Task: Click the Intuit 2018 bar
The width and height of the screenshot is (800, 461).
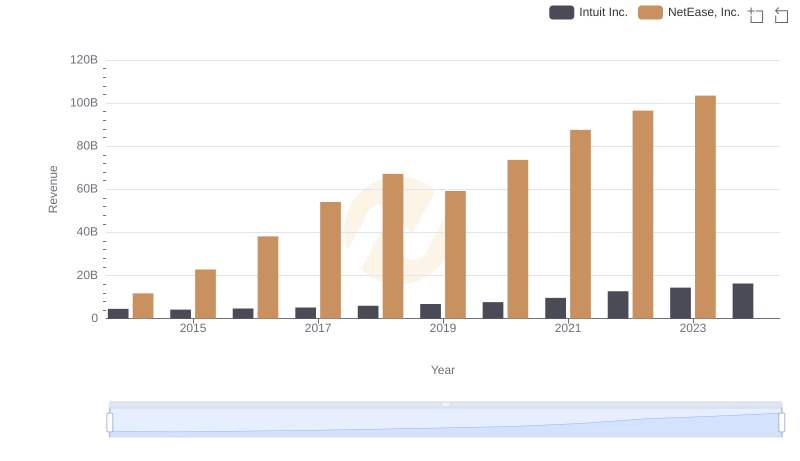Action: point(368,312)
